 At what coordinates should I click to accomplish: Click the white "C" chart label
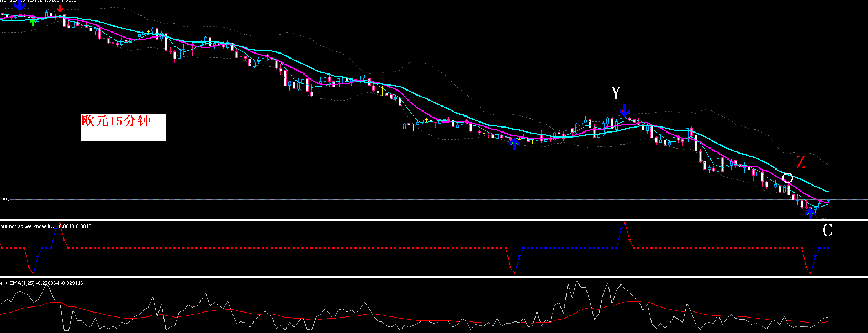tap(827, 230)
